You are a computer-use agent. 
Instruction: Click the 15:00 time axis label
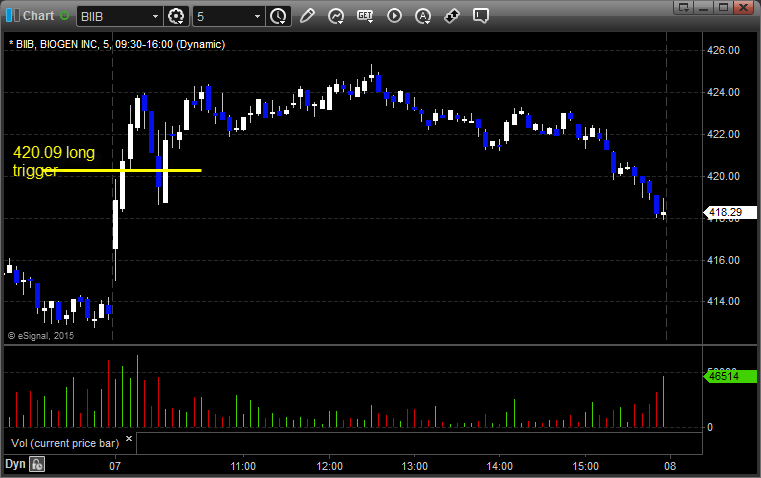tap(585, 466)
